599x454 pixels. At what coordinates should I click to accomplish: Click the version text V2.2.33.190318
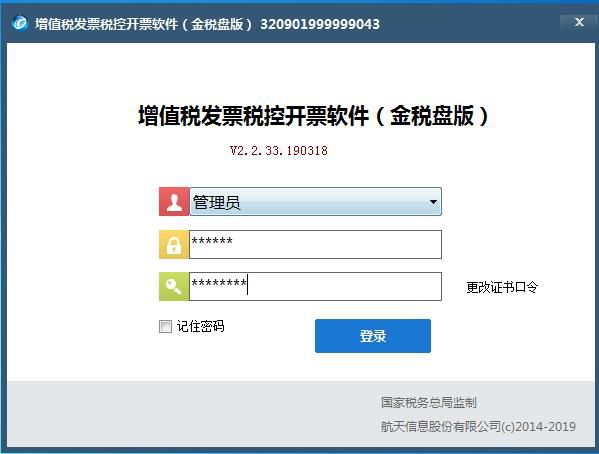point(278,151)
